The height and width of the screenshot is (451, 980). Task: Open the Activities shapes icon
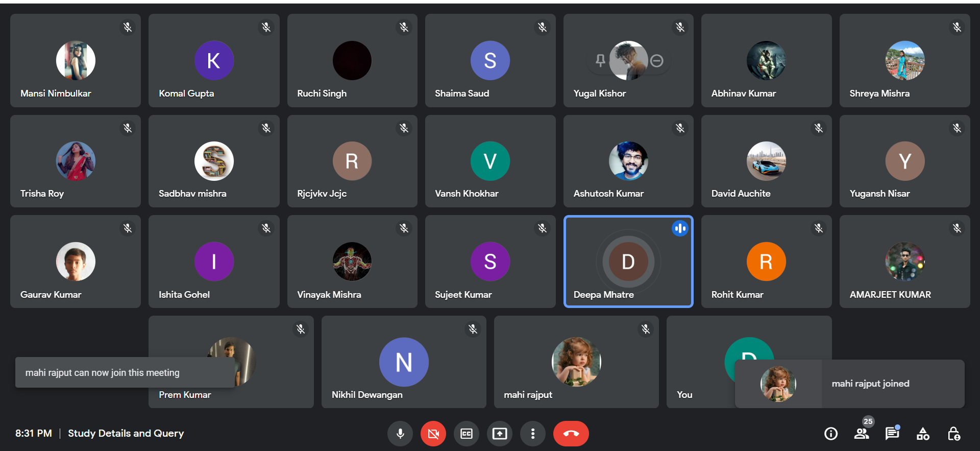[923, 434]
